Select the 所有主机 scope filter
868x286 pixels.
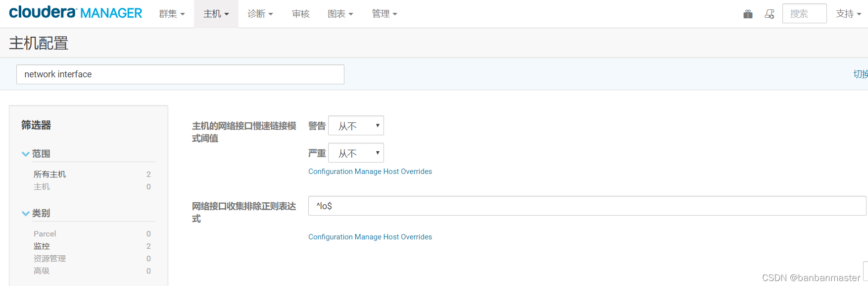point(49,174)
